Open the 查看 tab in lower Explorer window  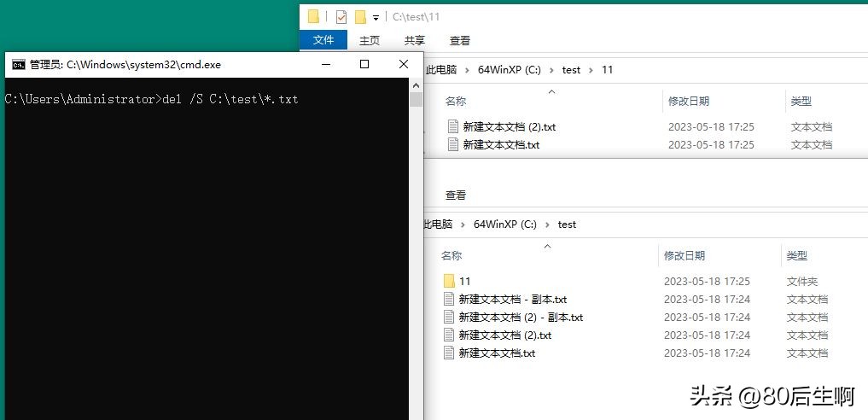coord(456,195)
